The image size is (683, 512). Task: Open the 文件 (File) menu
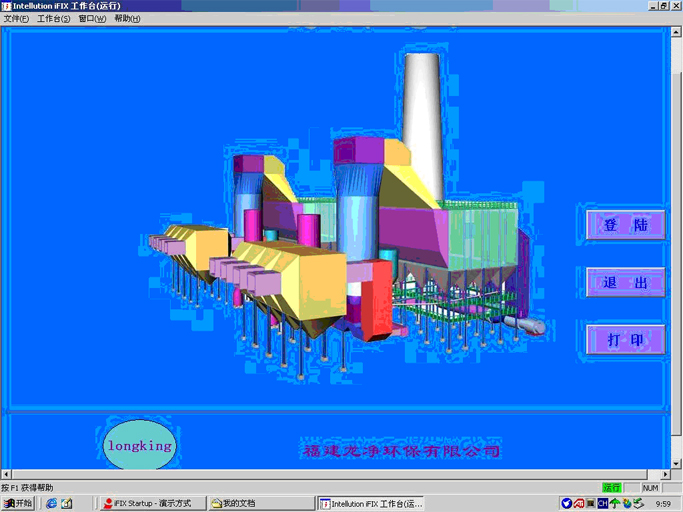point(16,19)
